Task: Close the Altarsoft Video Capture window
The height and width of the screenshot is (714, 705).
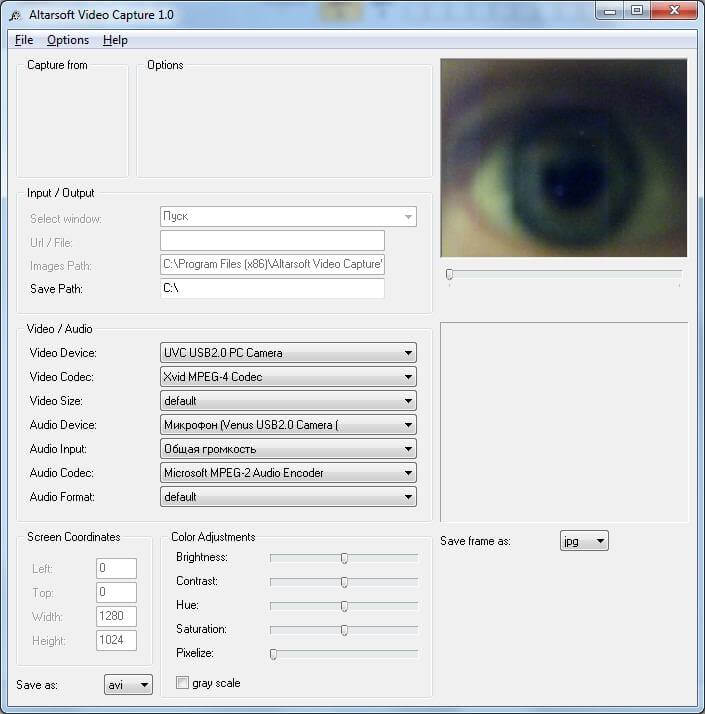Action: point(674,11)
